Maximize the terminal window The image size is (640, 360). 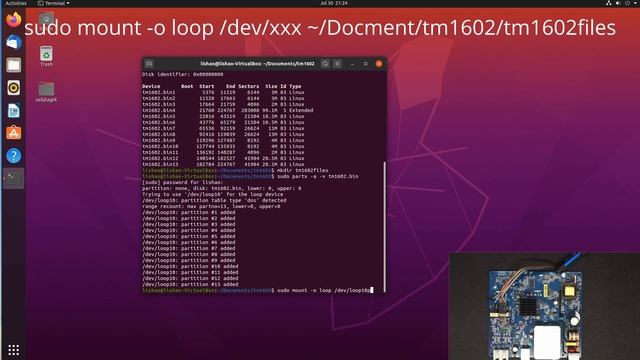[x=365, y=64]
